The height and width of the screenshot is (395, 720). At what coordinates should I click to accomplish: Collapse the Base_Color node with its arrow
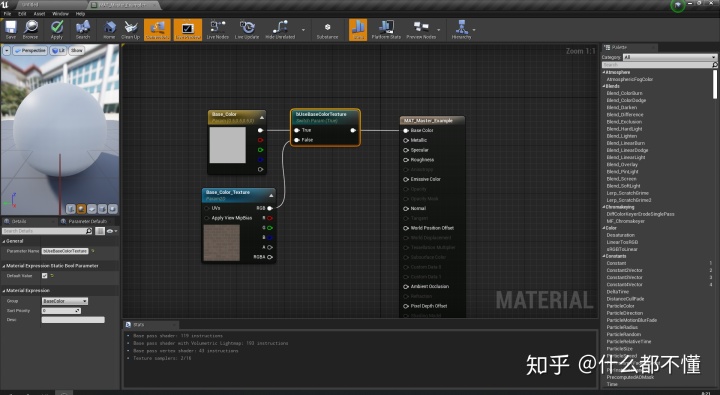(x=262, y=118)
